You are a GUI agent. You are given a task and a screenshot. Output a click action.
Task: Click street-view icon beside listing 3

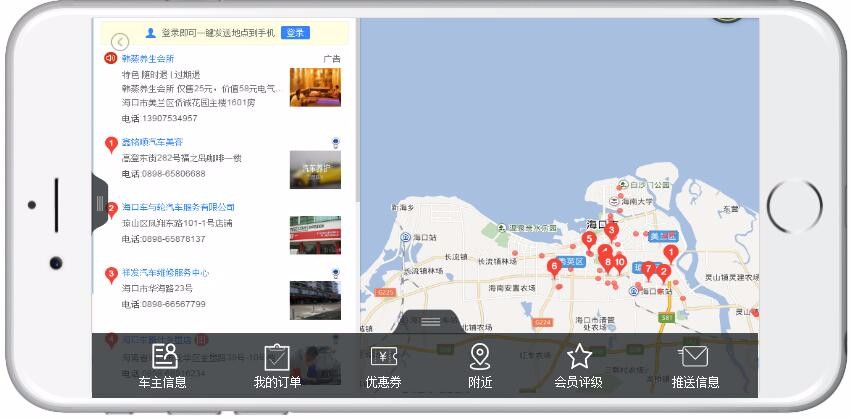pos(336,273)
